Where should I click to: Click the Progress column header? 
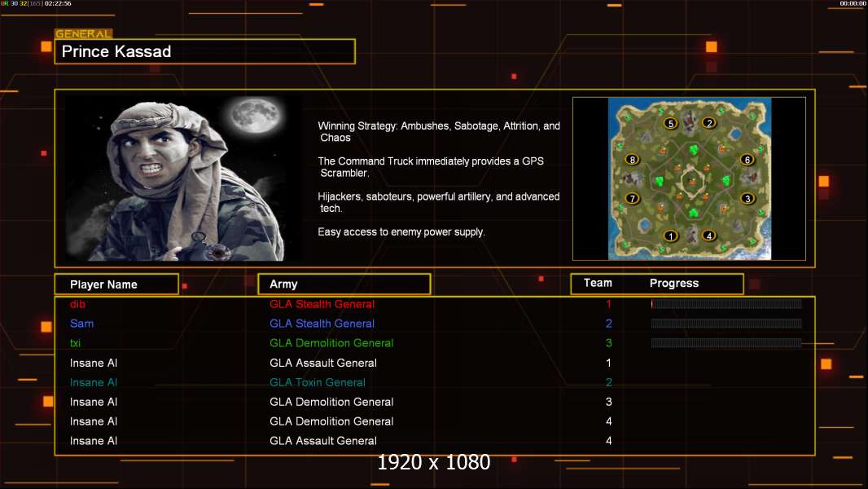click(x=674, y=283)
